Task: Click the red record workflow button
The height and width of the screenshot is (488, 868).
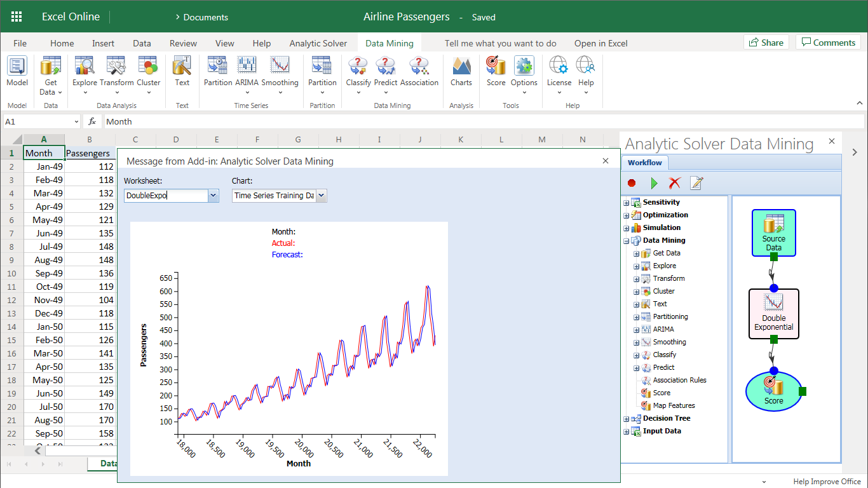Action: pos(632,183)
